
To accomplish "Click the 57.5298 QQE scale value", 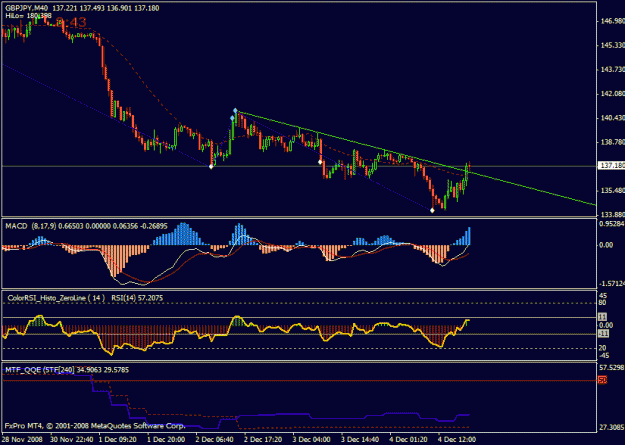I will tap(612, 366).
